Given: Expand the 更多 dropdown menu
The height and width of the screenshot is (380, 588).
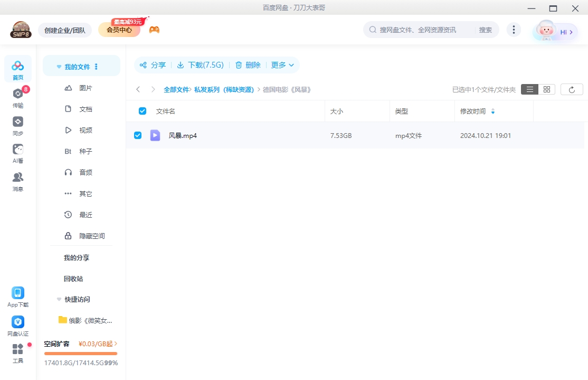Looking at the screenshot, I should click(282, 65).
